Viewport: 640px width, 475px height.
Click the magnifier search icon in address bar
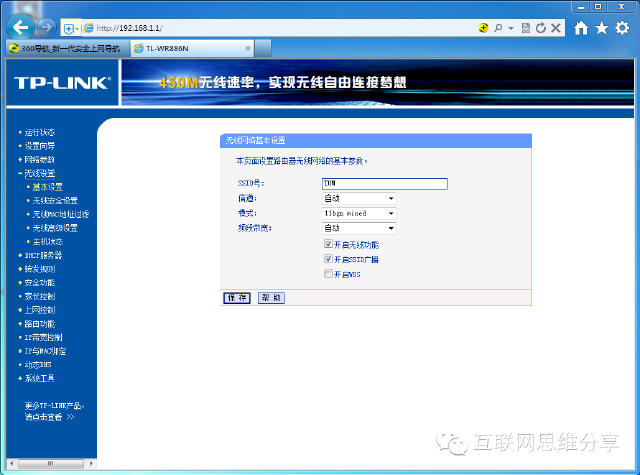(x=498, y=28)
